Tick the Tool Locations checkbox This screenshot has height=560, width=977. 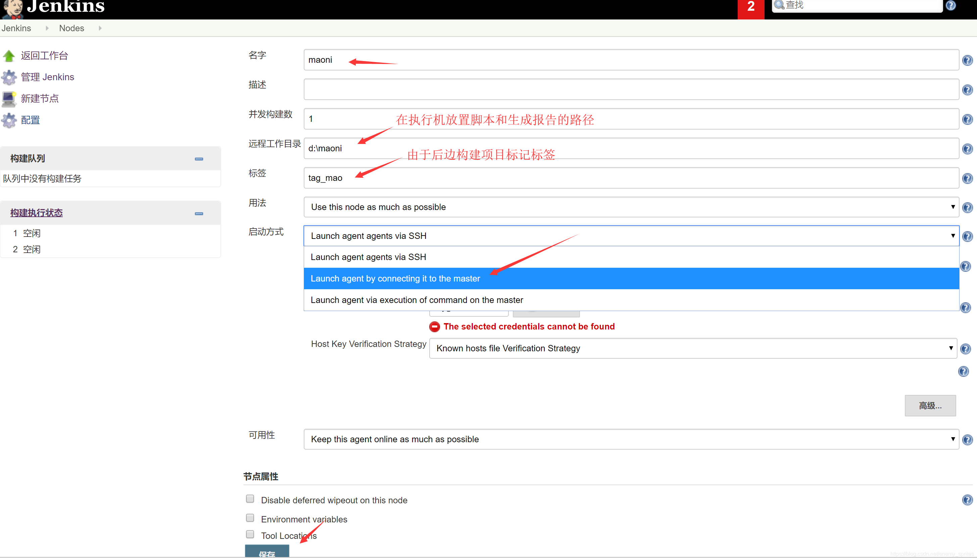pyautogui.click(x=250, y=534)
